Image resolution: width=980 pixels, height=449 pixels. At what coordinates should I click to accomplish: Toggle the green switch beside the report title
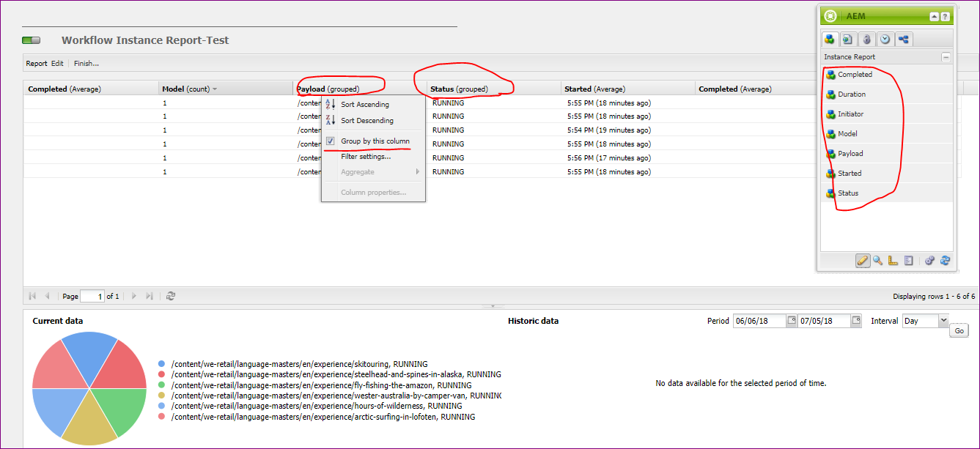point(31,40)
